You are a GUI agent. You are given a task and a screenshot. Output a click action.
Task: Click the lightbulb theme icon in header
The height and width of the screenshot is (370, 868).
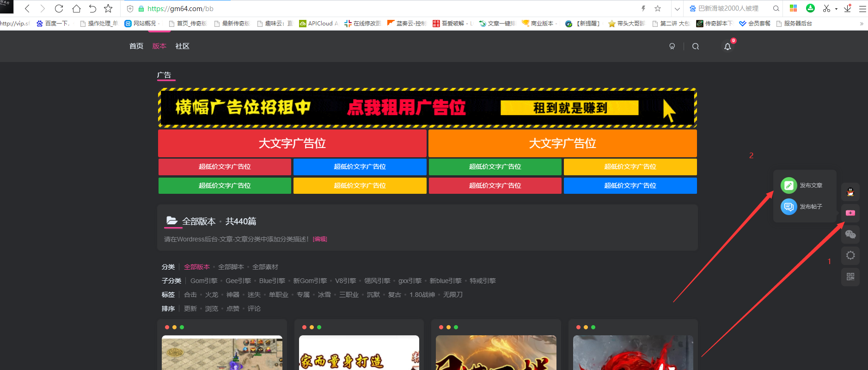pyautogui.click(x=672, y=46)
